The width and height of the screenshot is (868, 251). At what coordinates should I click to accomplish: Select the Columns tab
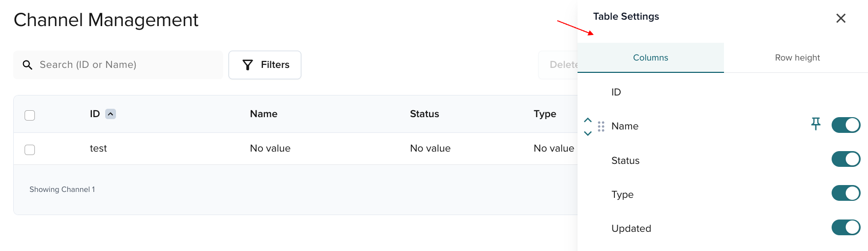650,58
